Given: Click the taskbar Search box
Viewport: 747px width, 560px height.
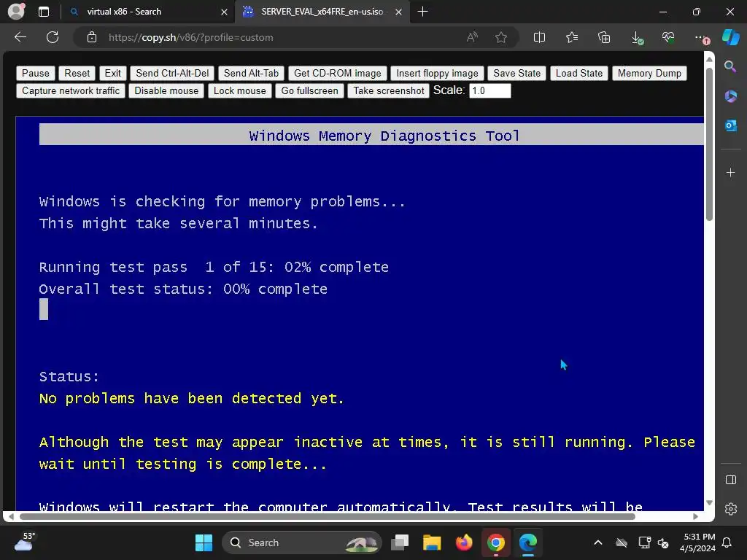Looking at the screenshot, I should click(x=301, y=542).
